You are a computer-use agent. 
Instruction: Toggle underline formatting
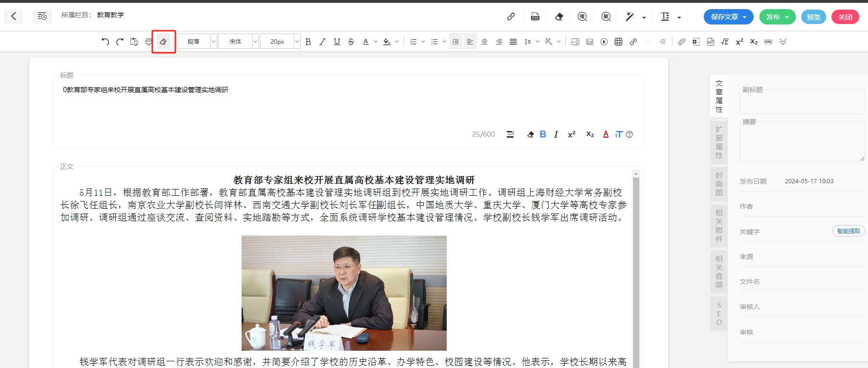337,42
